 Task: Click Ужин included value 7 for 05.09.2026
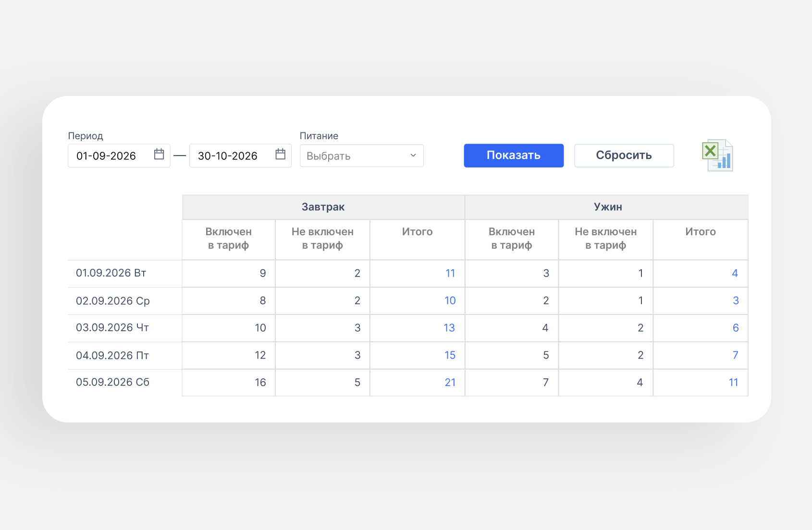(x=546, y=383)
